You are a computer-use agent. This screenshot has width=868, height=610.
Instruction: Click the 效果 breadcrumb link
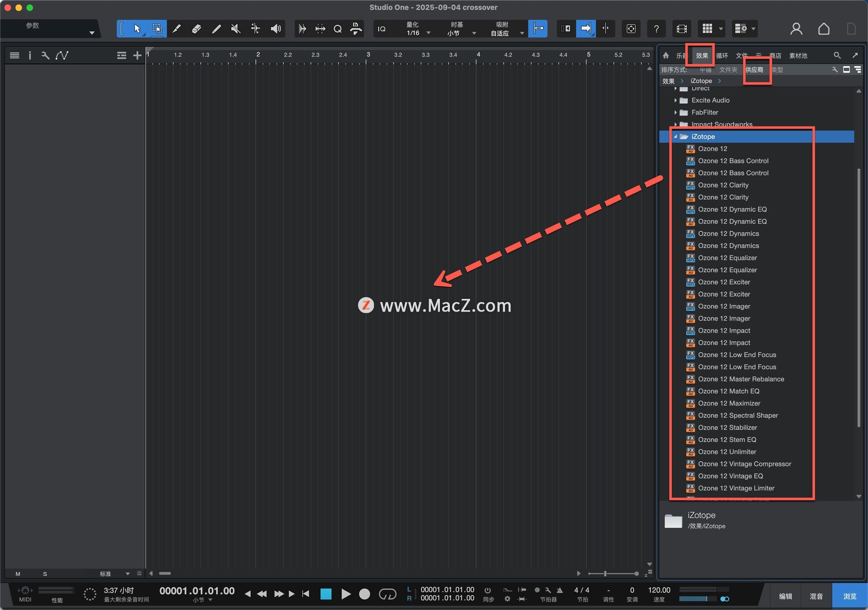pos(668,81)
